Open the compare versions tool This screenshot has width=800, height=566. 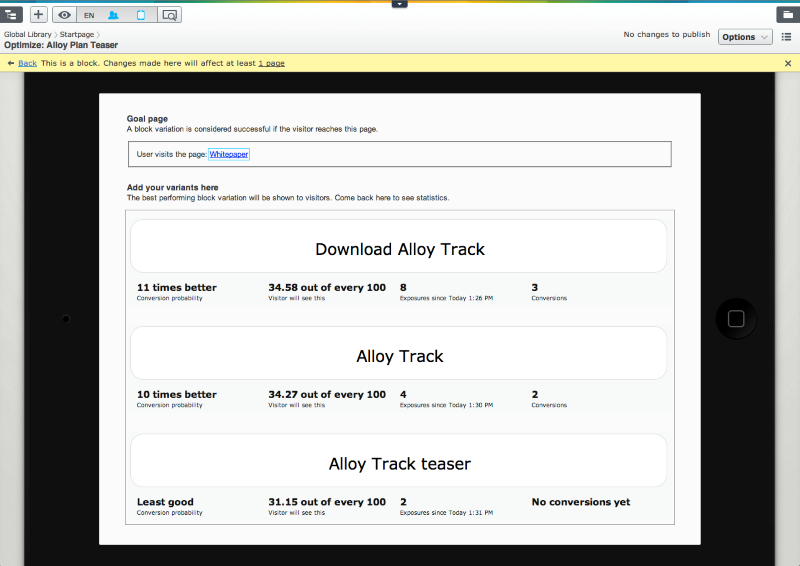coord(169,15)
